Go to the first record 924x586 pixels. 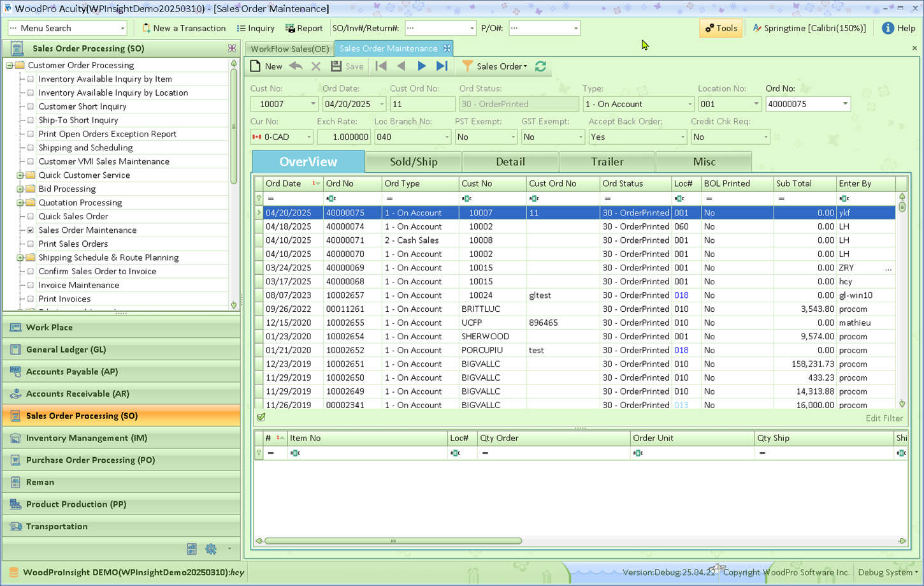tap(381, 66)
